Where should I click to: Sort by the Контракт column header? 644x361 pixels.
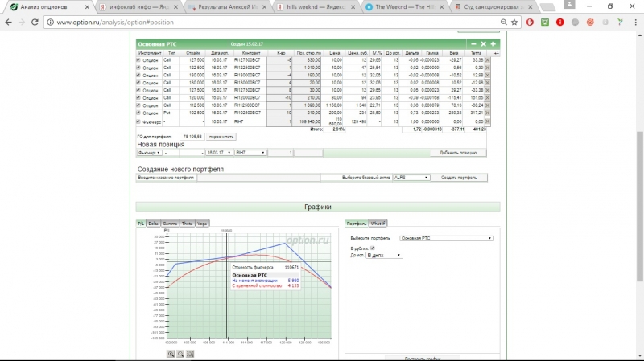250,53
